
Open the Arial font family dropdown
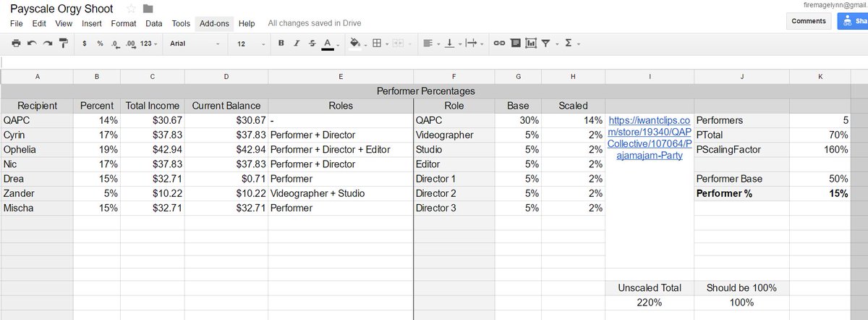click(195, 43)
